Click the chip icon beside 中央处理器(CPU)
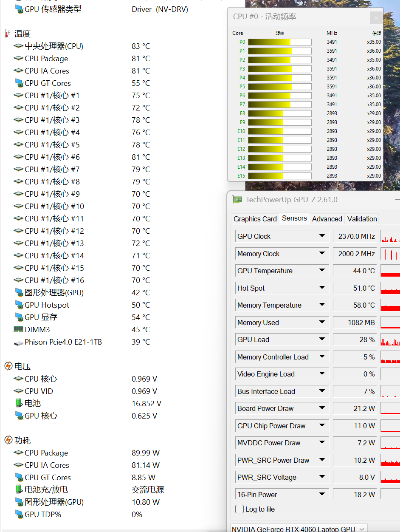This screenshot has width=400, height=532. [18, 46]
